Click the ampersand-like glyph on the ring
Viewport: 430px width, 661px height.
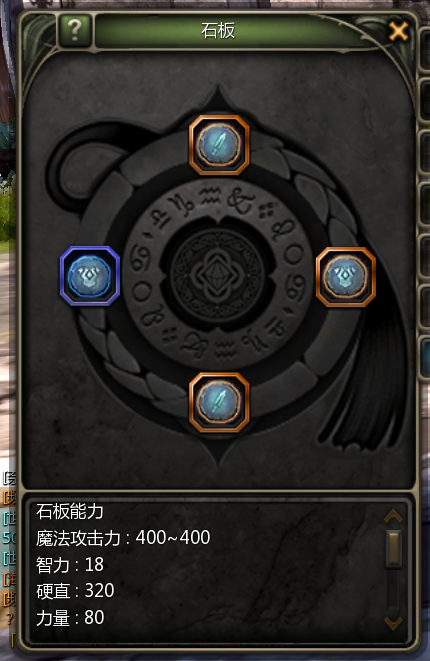pos(240,201)
